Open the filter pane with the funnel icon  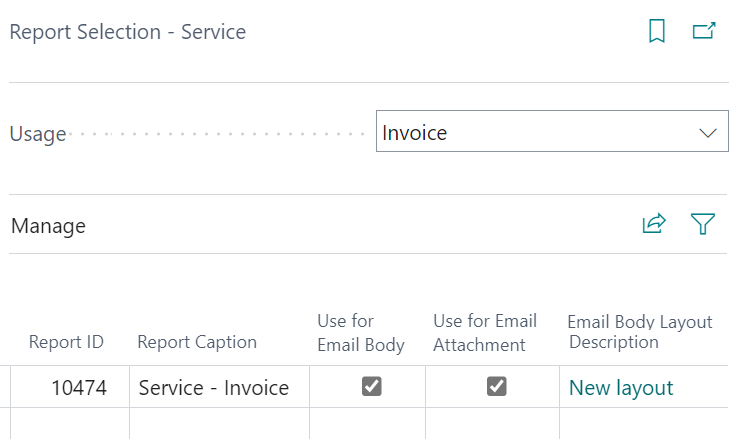tap(703, 224)
